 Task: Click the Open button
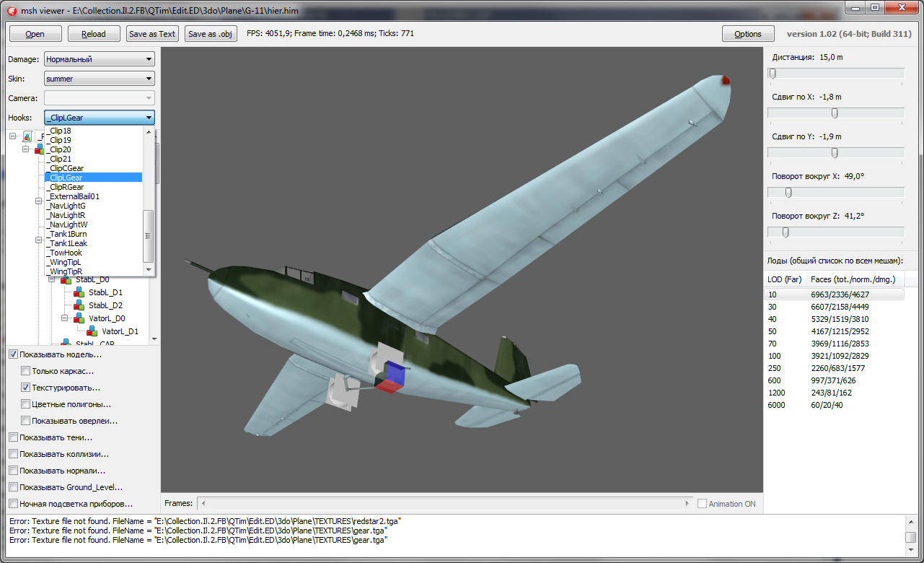[35, 33]
